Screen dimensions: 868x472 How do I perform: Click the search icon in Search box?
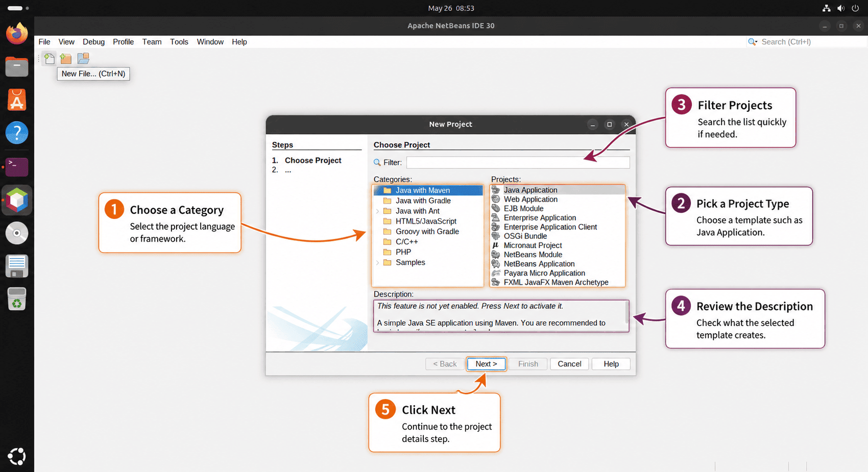753,42
